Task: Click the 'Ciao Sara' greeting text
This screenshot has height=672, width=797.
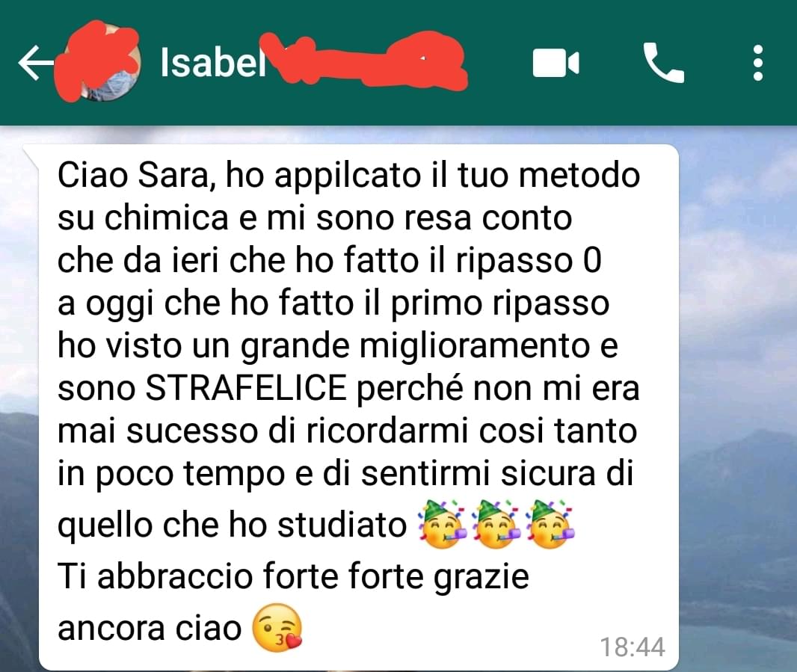Action: pos(133,176)
